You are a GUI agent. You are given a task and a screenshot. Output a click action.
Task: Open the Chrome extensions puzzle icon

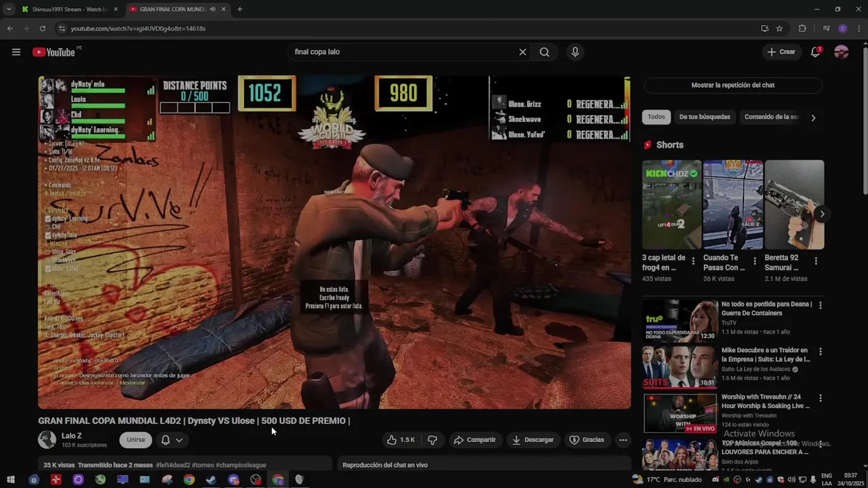(802, 28)
